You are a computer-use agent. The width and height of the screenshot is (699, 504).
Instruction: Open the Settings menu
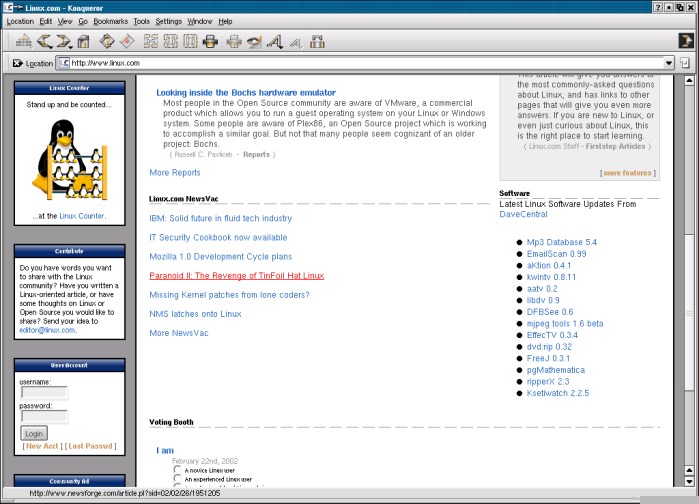[169, 21]
